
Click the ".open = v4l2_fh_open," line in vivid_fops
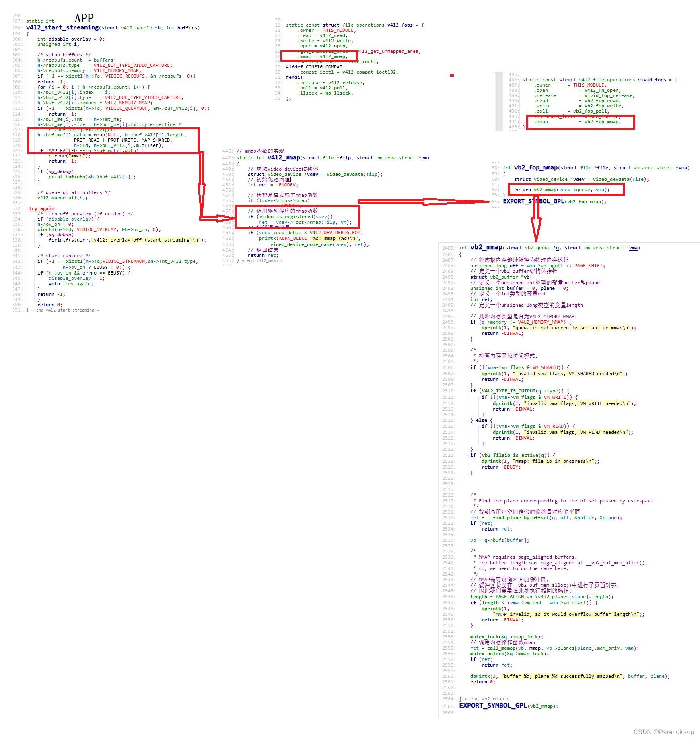point(577,90)
